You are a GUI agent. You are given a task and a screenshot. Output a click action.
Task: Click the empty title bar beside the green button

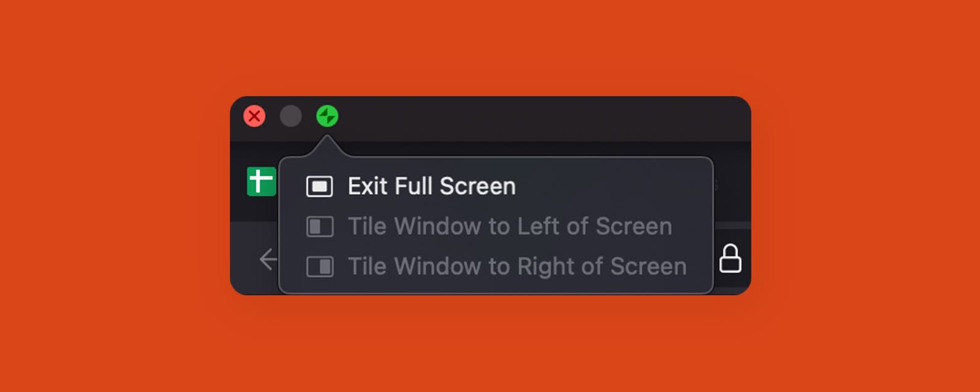[524, 117]
